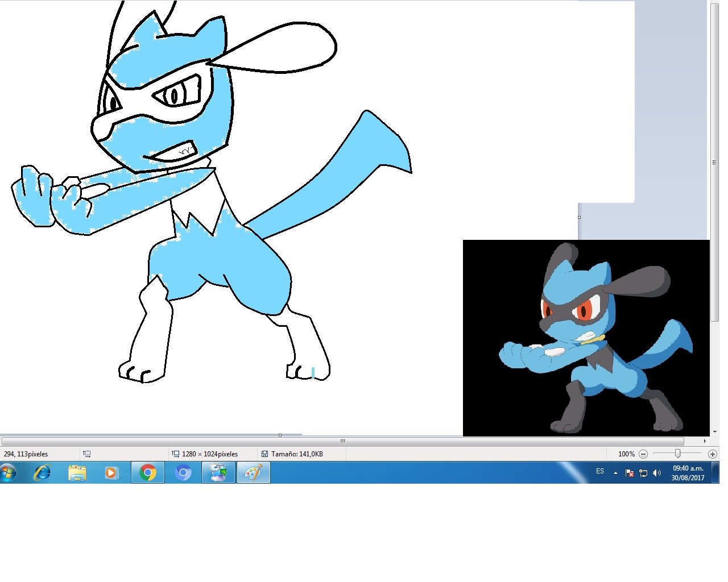Click the zoom slider handle
The width and height of the screenshot is (728, 582).
[677, 453]
